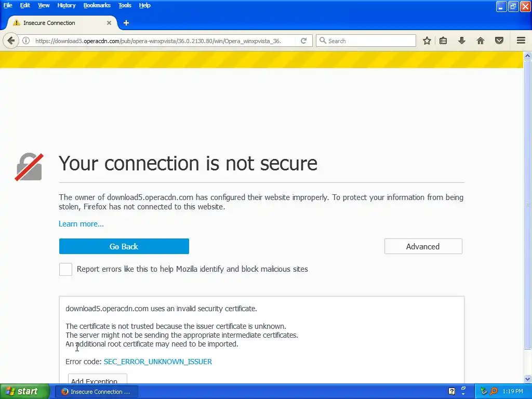The width and height of the screenshot is (532, 399).
Task: Open the View menu
Action: point(44,5)
